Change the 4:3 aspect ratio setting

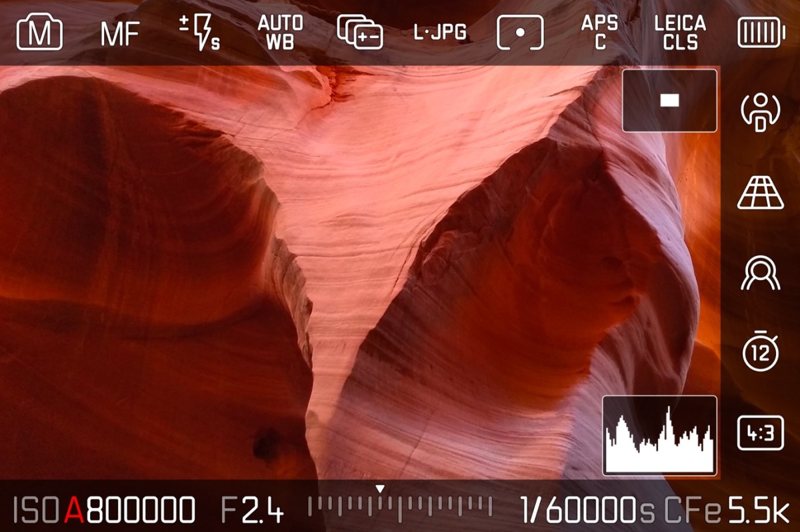point(761,434)
